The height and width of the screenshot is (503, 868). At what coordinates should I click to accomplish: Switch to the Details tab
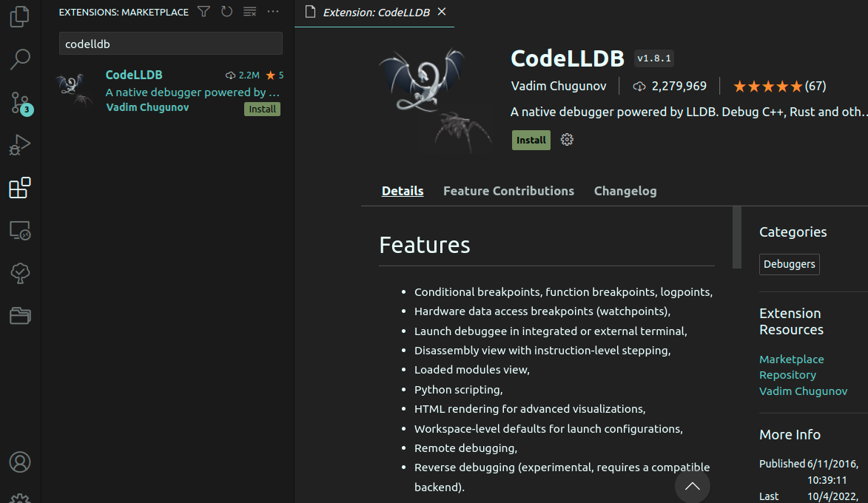pyautogui.click(x=403, y=191)
